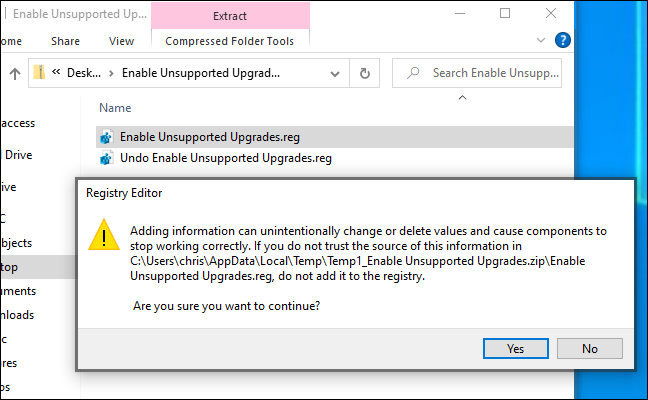
Task: Click the Name column header
Action: click(x=115, y=107)
